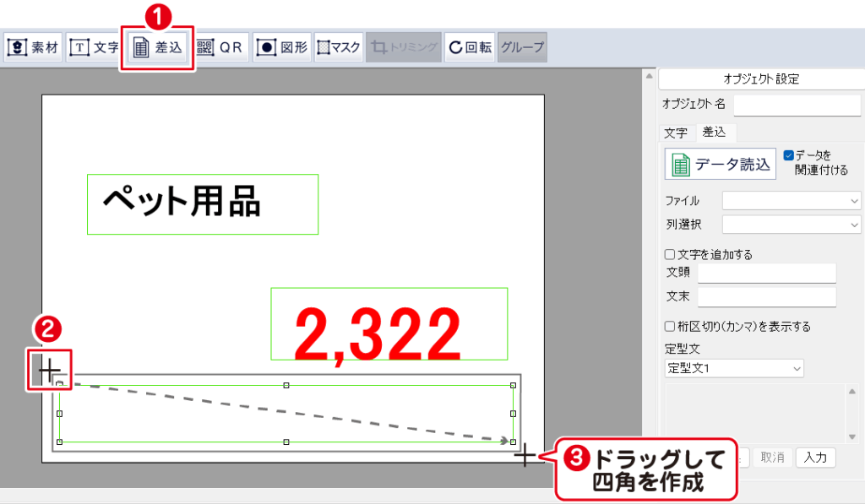Open the ファイル dropdown

click(791, 201)
